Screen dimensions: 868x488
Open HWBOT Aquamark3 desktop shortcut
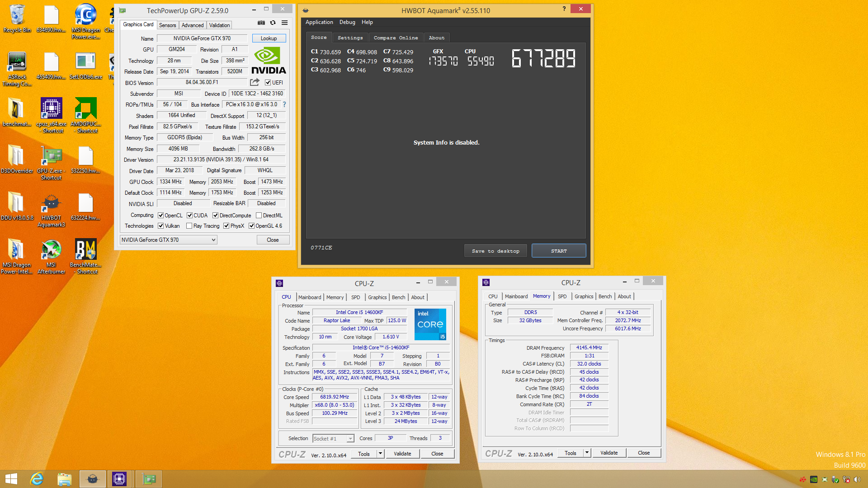click(52, 210)
